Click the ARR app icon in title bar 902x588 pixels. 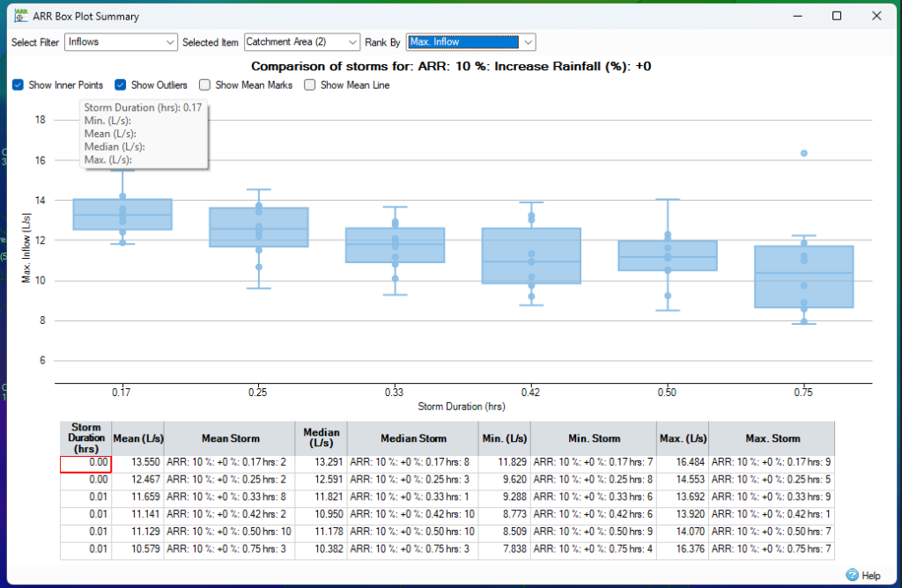21,16
